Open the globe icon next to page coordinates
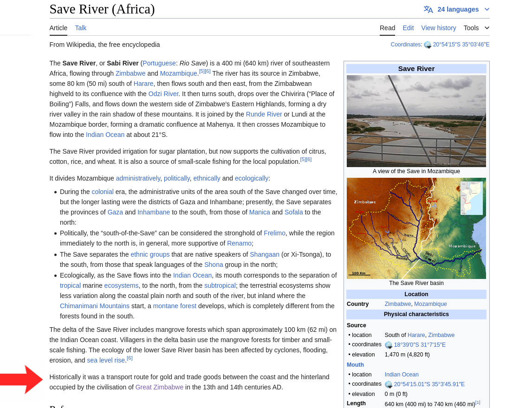 tap(428, 45)
